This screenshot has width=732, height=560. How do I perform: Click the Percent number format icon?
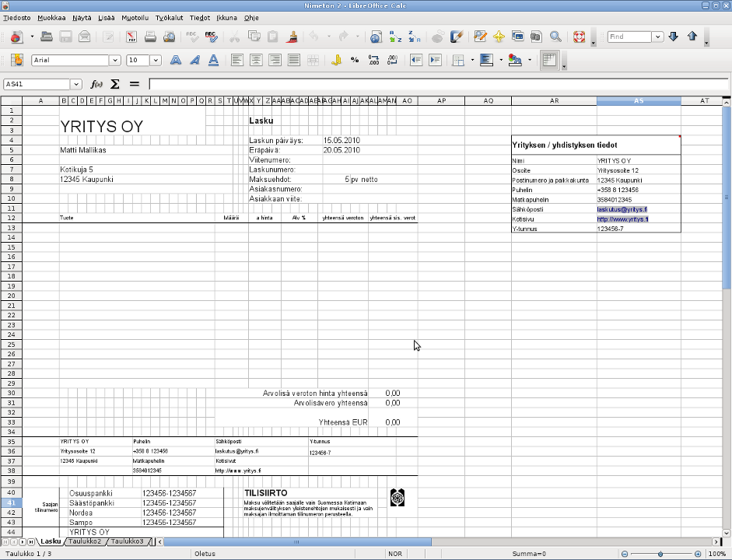[x=355, y=60]
